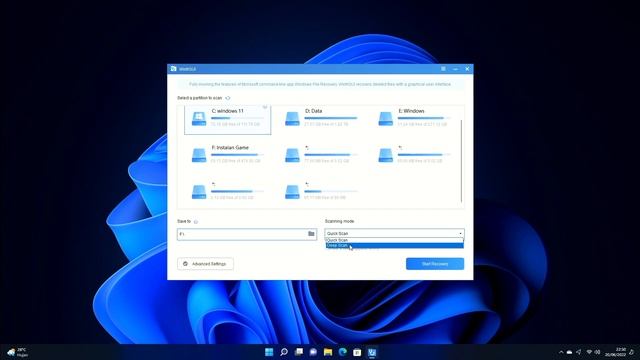Screen dimensions: 640x360
Task: Click the "C: windows 11" partition label
Action: coord(227,111)
